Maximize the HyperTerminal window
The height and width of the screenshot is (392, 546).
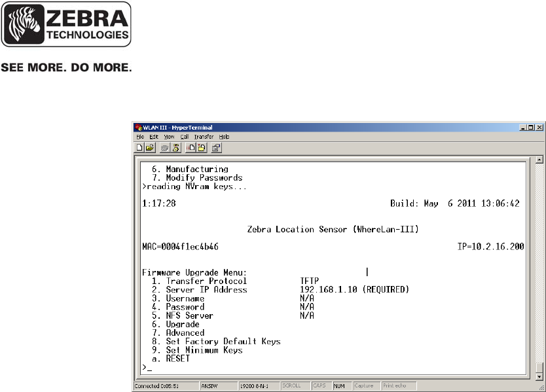tap(530, 128)
